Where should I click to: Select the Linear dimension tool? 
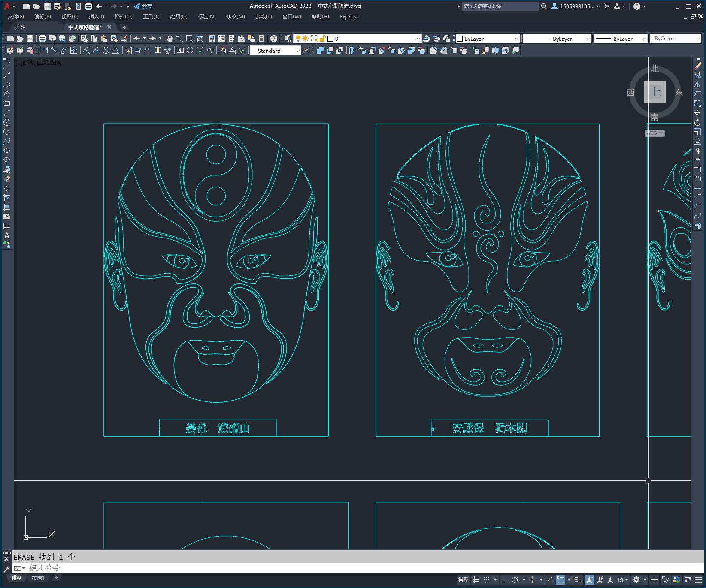tap(44, 51)
